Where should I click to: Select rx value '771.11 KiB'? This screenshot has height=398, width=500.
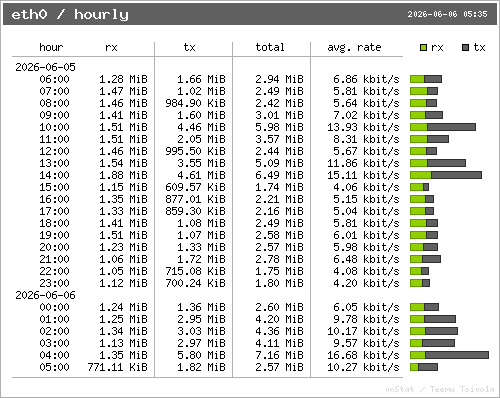(117, 367)
